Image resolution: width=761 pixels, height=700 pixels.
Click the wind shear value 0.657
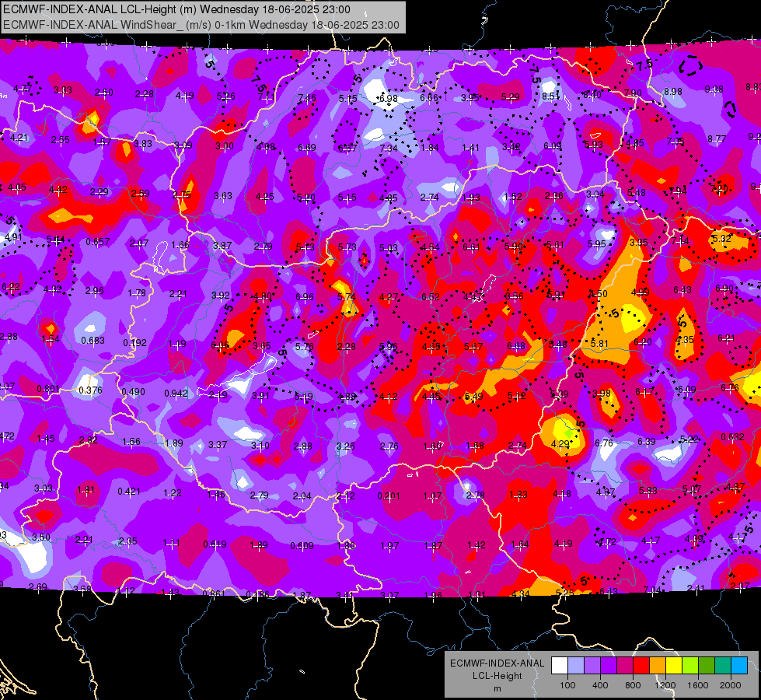(97, 241)
